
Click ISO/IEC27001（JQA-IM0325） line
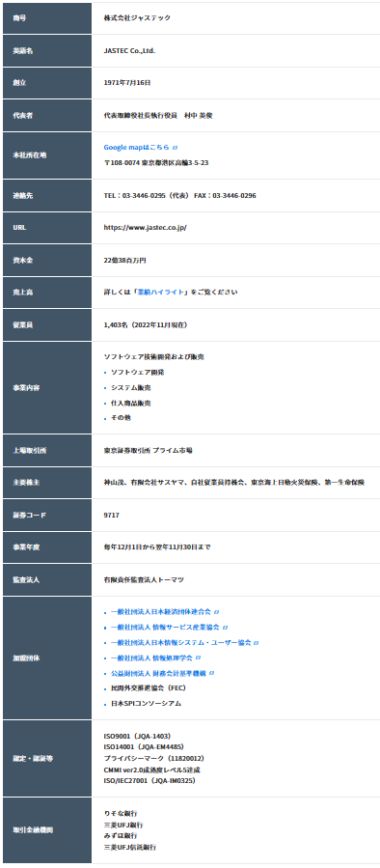(149, 780)
